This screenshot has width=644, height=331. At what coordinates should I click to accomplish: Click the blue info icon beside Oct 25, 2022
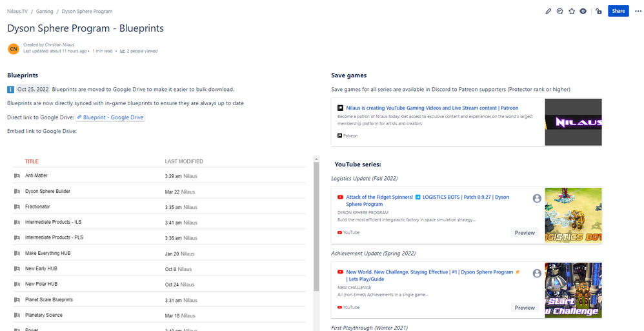11,90
